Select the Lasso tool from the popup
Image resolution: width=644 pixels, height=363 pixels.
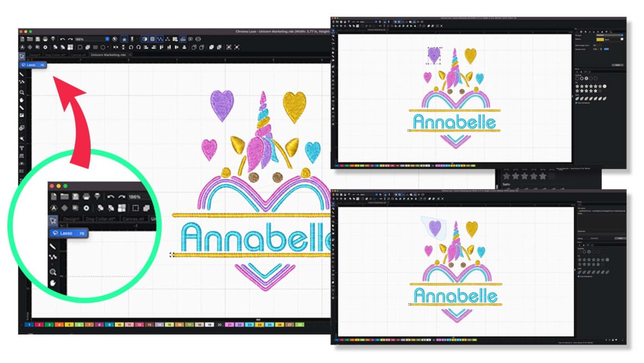coord(33,65)
